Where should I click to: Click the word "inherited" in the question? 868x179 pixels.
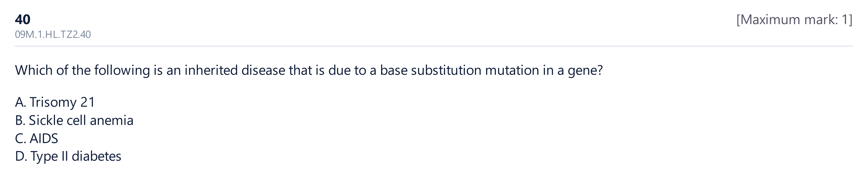(211, 70)
